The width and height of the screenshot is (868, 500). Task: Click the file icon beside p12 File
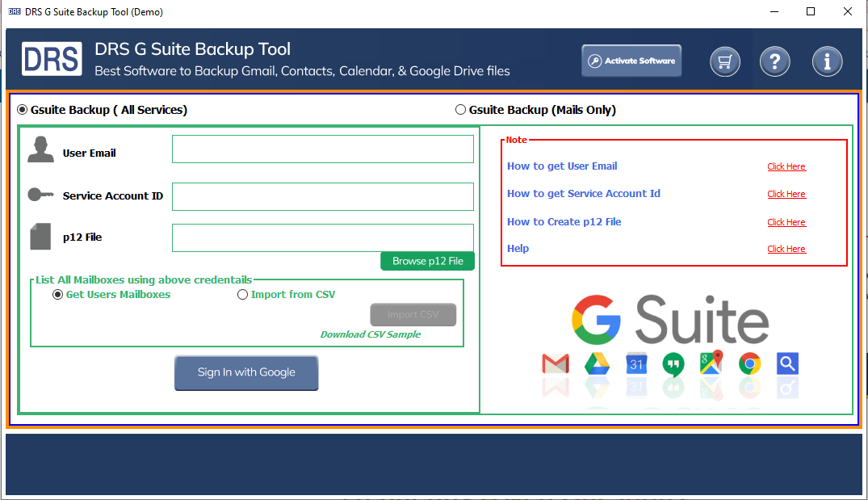click(40, 237)
